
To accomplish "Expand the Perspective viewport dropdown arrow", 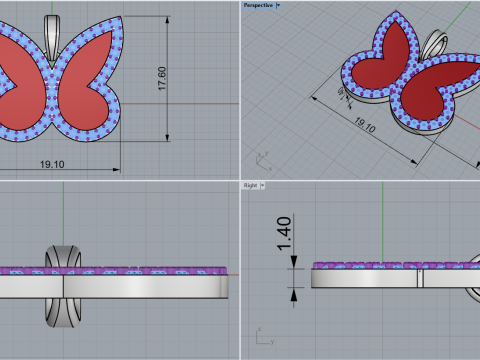I will tap(278, 5).
